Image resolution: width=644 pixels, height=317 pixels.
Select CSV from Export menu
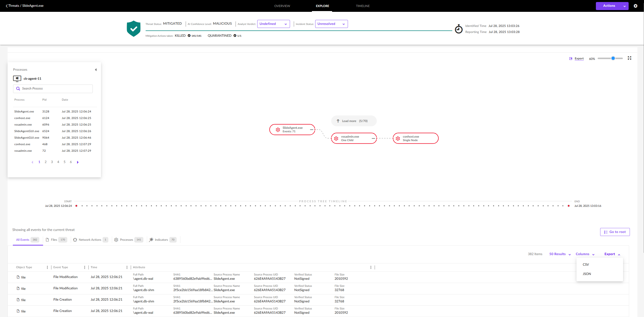pos(586,264)
